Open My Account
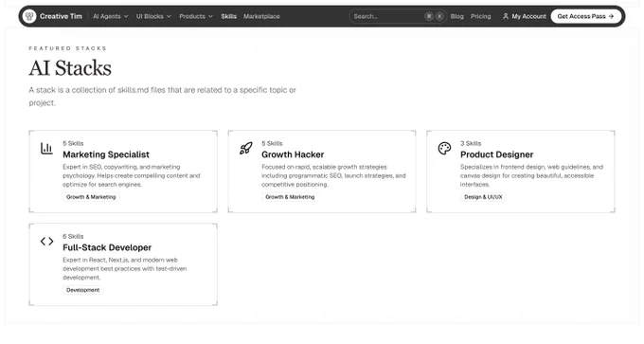Viewport: 644px width, 344px height. [x=528, y=16]
